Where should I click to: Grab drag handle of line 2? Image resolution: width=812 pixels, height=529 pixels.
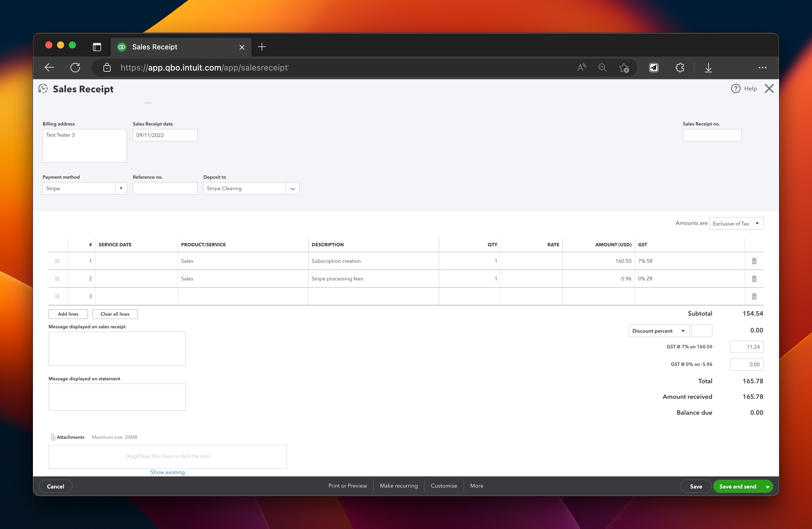pos(57,279)
